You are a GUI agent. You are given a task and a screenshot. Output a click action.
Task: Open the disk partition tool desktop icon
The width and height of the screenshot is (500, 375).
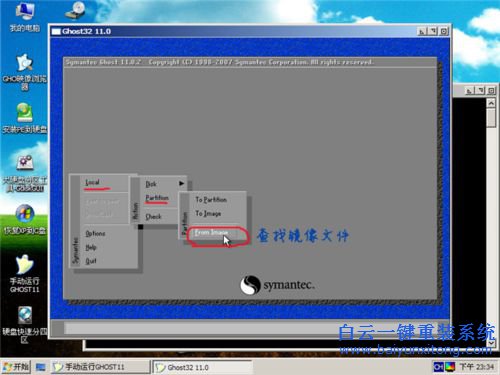[x=24, y=173]
